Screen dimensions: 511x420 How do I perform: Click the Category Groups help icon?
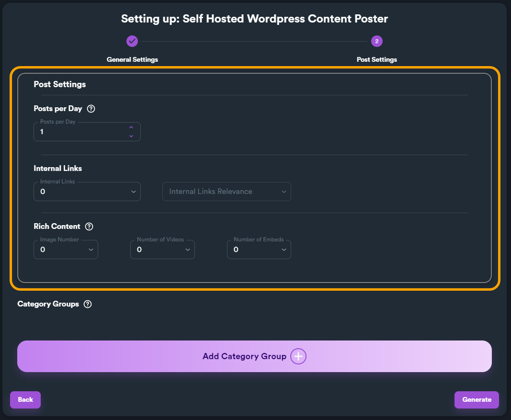point(88,304)
